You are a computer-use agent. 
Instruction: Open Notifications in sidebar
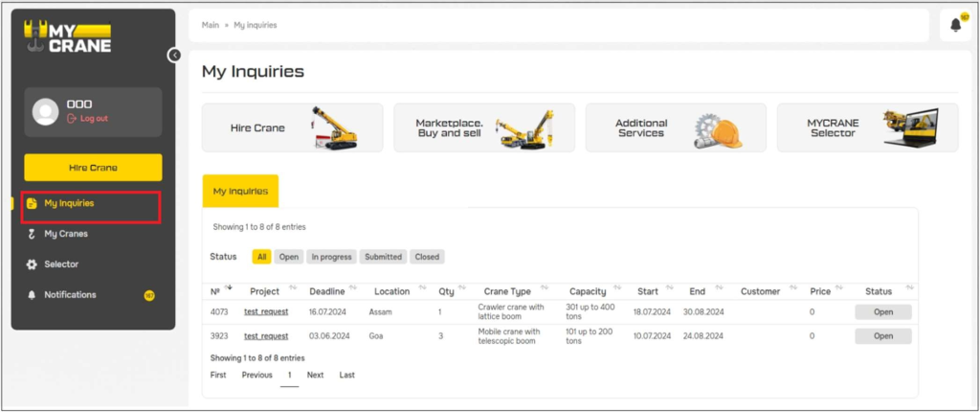pos(70,295)
